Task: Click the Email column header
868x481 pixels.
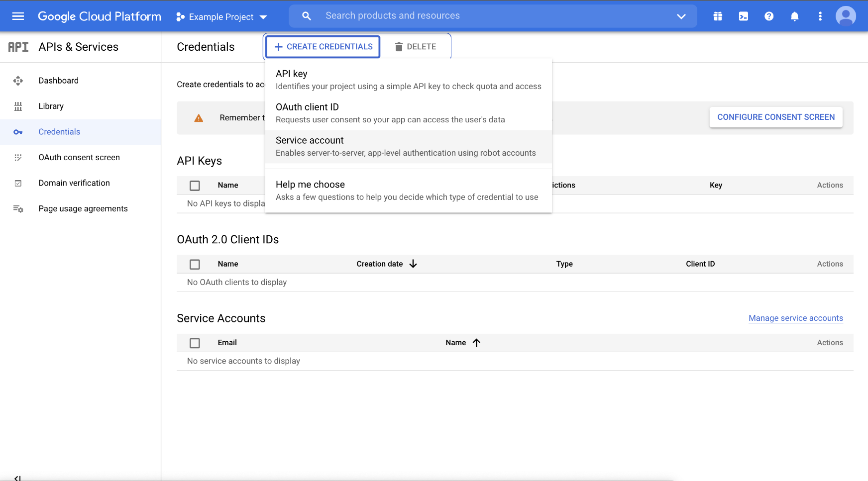Action: click(227, 343)
